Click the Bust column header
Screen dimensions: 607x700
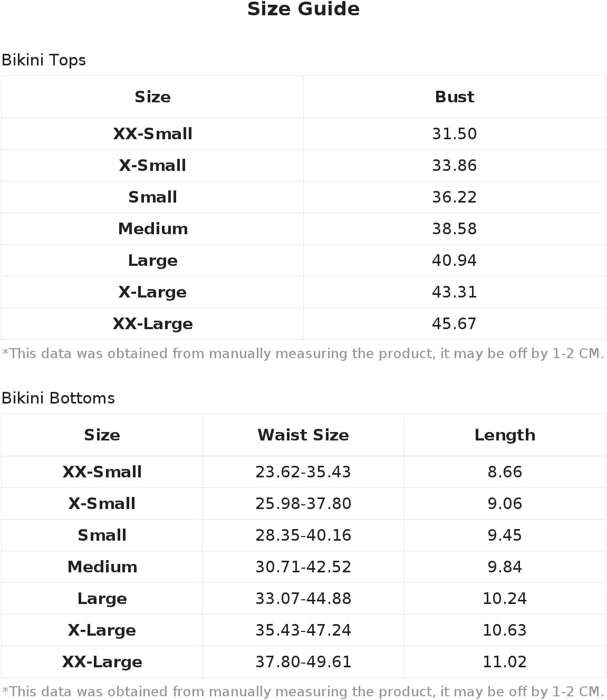454,97
